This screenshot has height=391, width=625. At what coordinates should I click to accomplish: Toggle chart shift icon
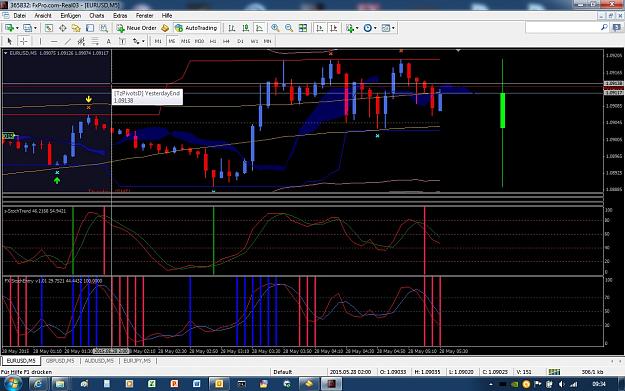tap(334, 28)
